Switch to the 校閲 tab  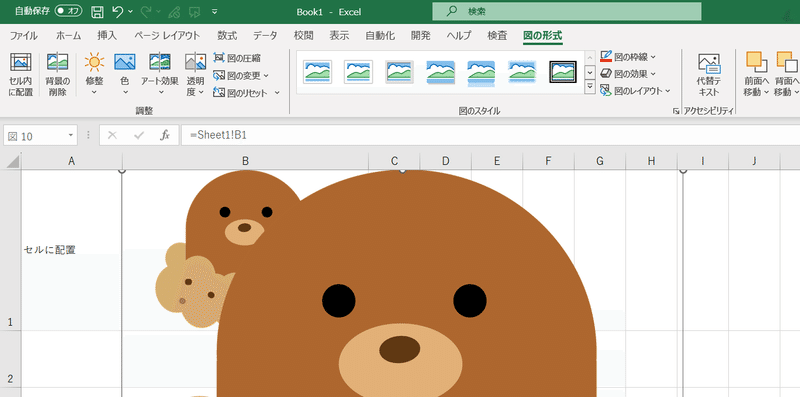pyautogui.click(x=304, y=35)
